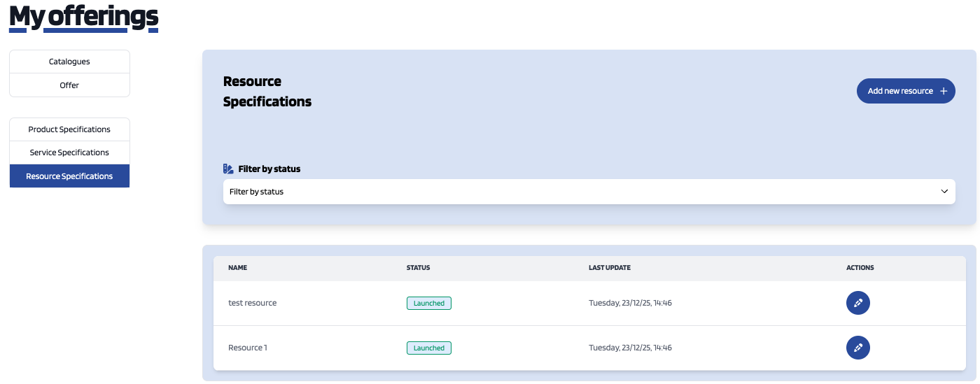980x384 pixels.
Task: Select the test resource row name
Action: pos(252,303)
